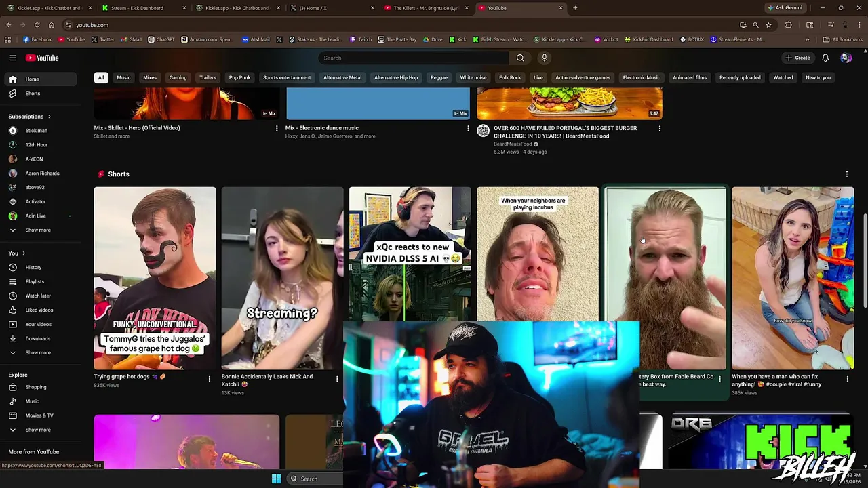Open the Twitch bookmark
This screenshot has width=868, height=488.
pos(360,39)
